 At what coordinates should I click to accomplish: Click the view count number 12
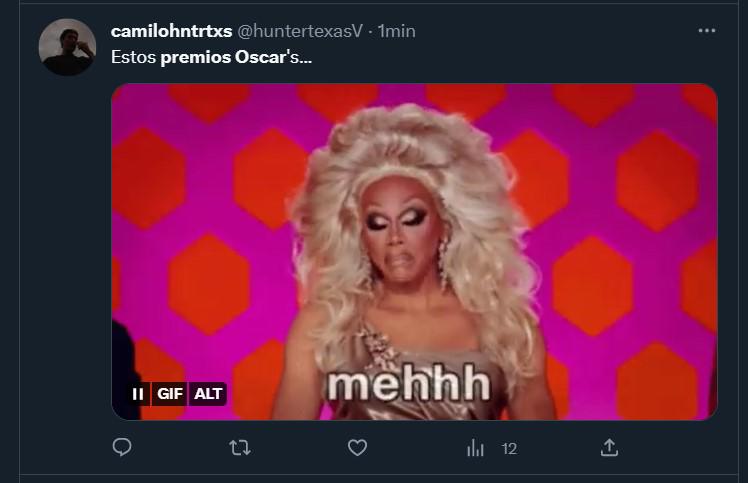click(509, 449)
